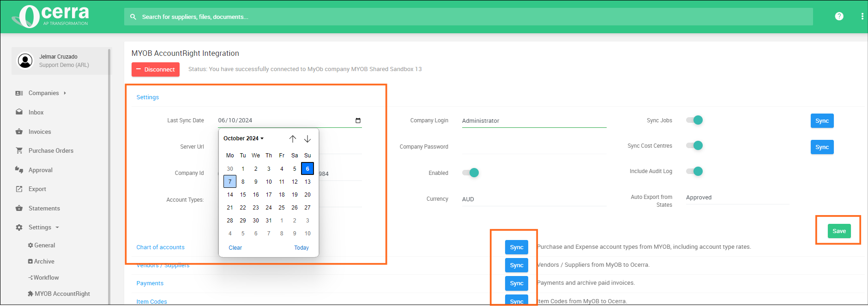Open Inbox from sidebar
Viewport: 868px width, 306px height.
click(36, 112)
